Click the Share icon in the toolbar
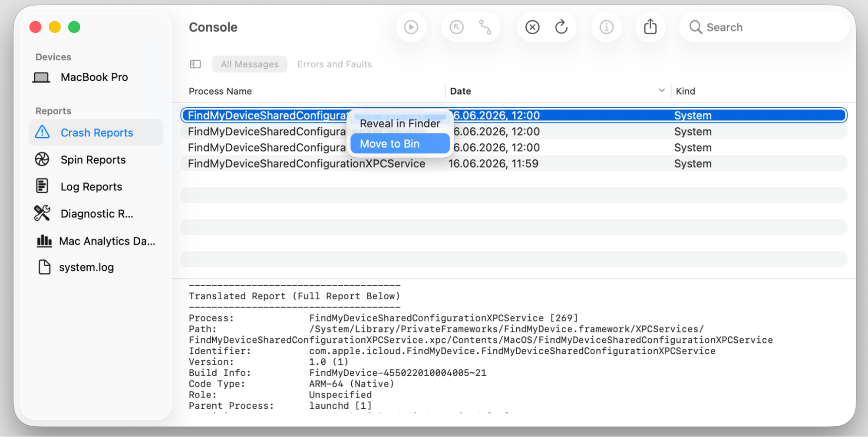868x437 pixels. point(650,26)
